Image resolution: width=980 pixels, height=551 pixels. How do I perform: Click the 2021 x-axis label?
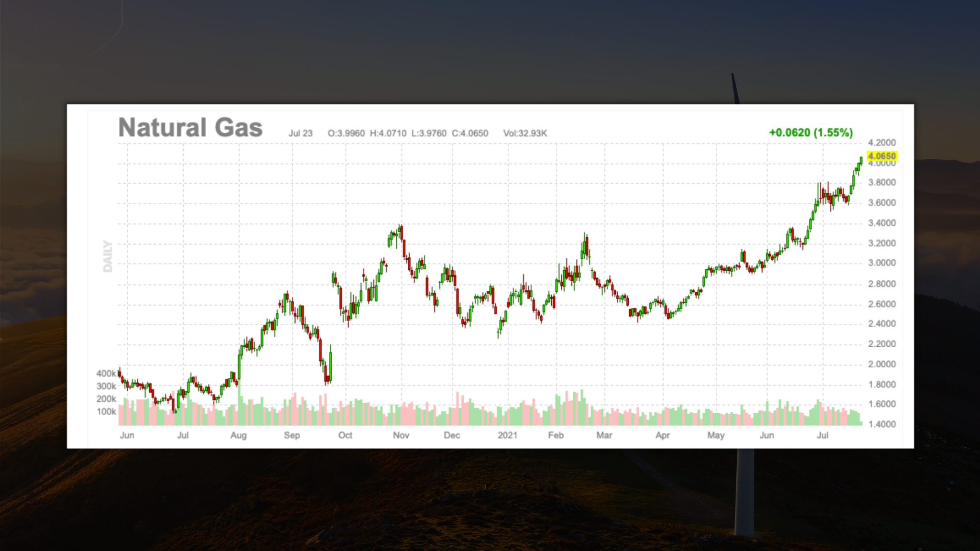point(507,435)
